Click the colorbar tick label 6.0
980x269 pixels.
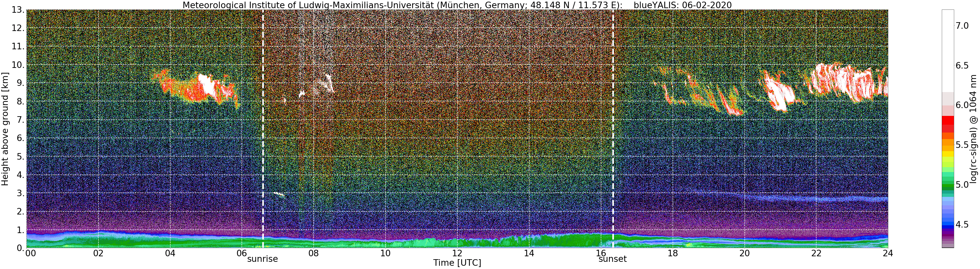(x=962, y=105)
